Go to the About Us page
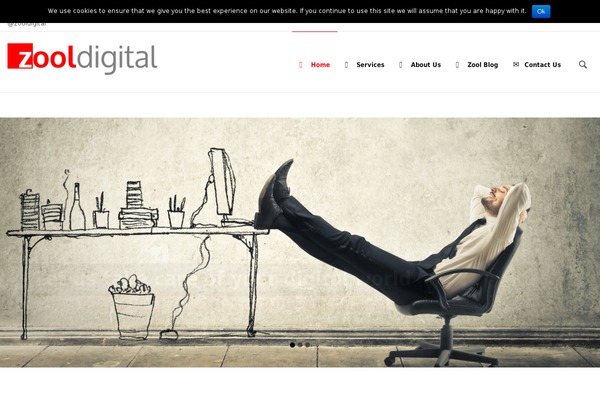Image resolution: width=600 pixels, height=400 pixels. 426,65
